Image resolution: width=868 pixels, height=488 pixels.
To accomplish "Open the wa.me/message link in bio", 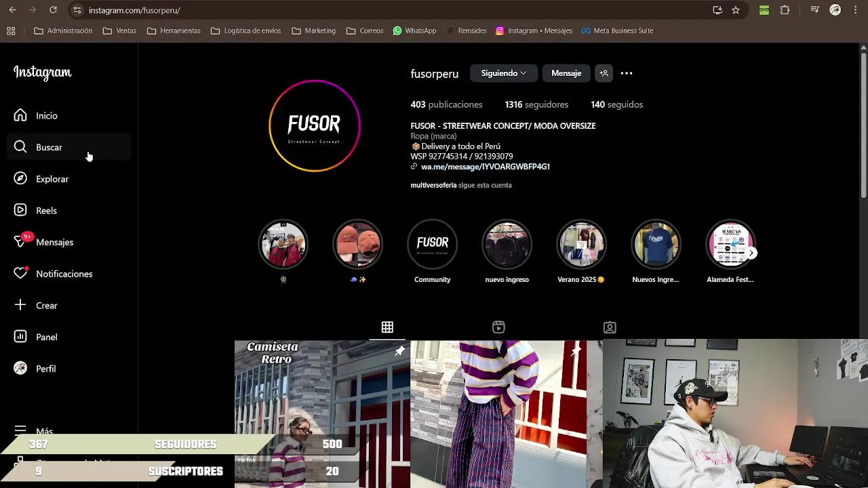I will [485, 167].
